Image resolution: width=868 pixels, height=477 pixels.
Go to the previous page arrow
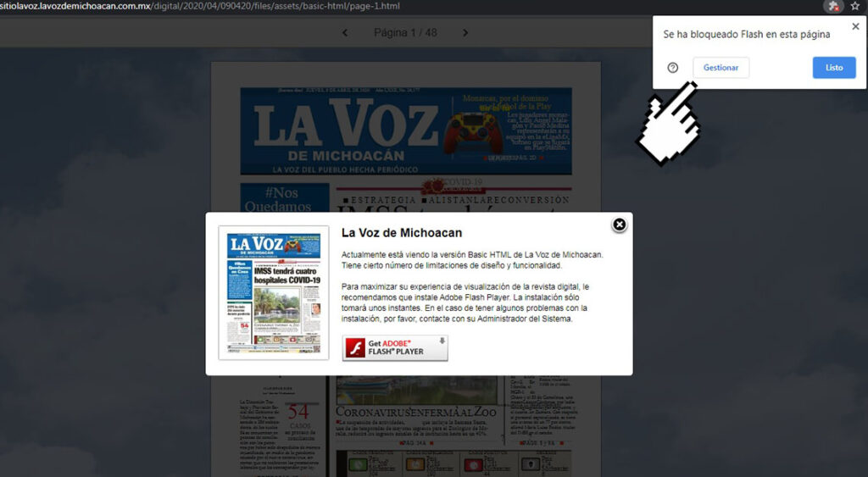click(x=345, y=33)
